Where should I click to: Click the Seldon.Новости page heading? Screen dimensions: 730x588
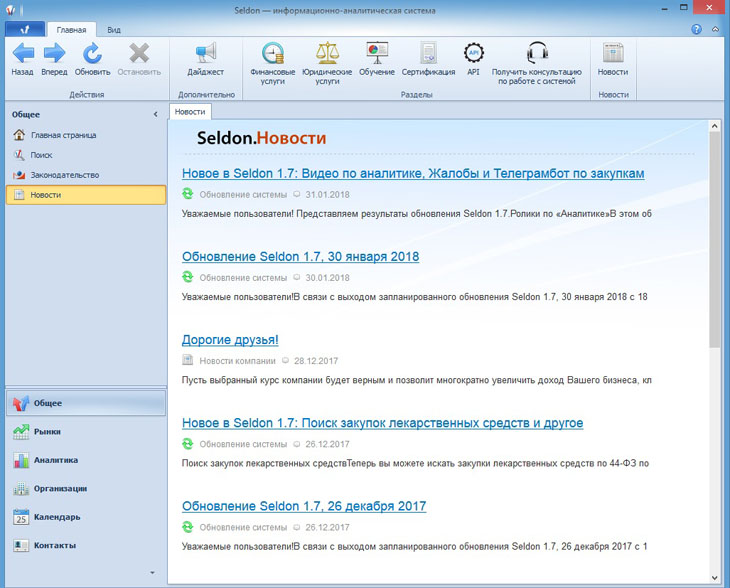point(261,138)
